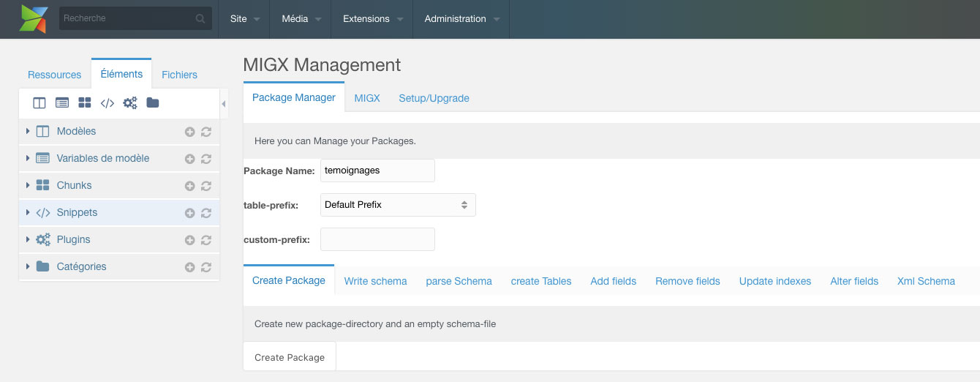Click the new category folder icon

tap(152, 103)
